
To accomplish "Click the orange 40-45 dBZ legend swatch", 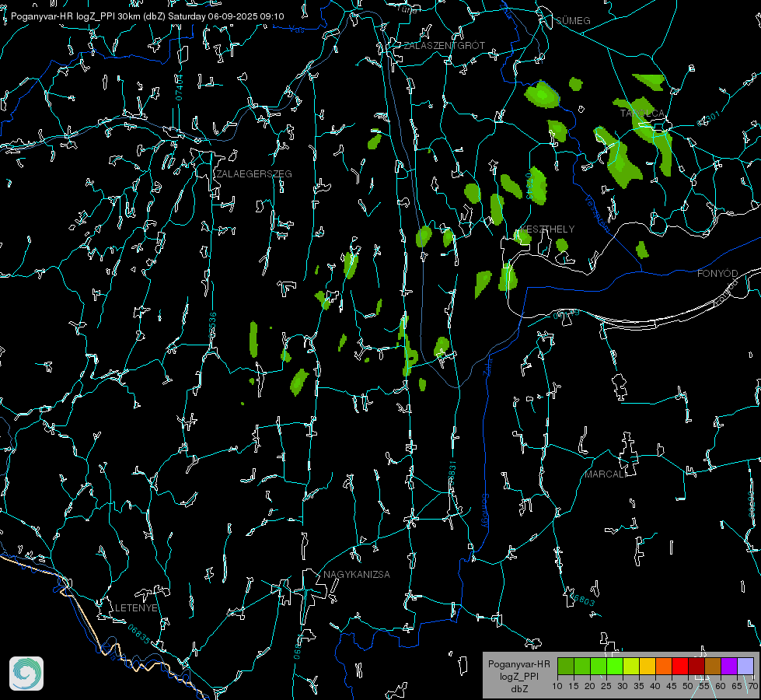I will point(664,666).
